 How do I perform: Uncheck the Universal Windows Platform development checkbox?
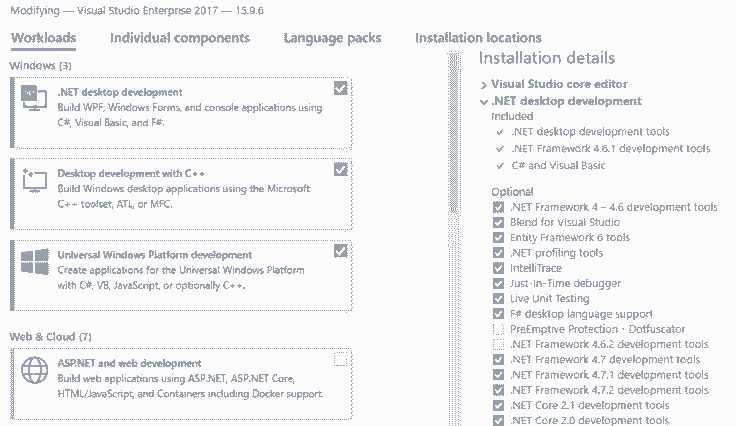tap(341, 251)
